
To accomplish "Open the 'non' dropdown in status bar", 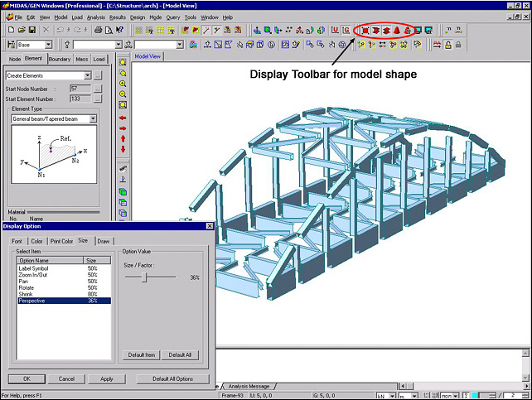I will coord(456,396).
